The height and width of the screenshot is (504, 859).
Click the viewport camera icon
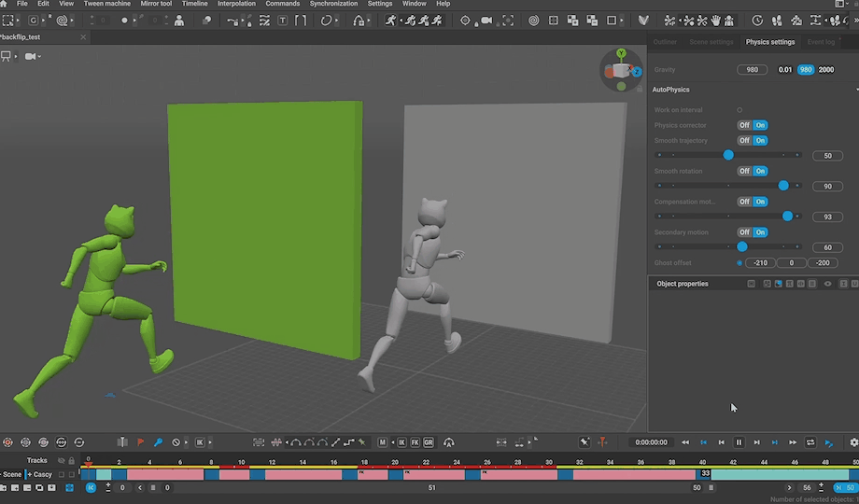pyautogui.click(x=31, y=57)
